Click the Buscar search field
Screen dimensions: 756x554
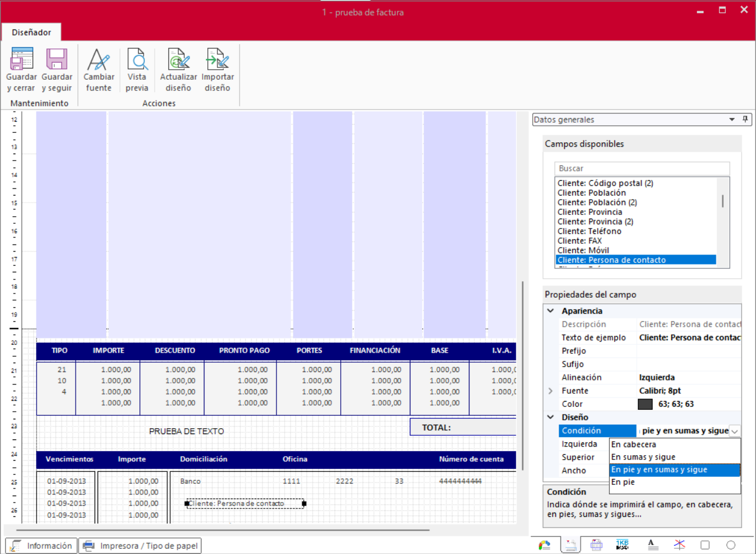click(642, 168)
